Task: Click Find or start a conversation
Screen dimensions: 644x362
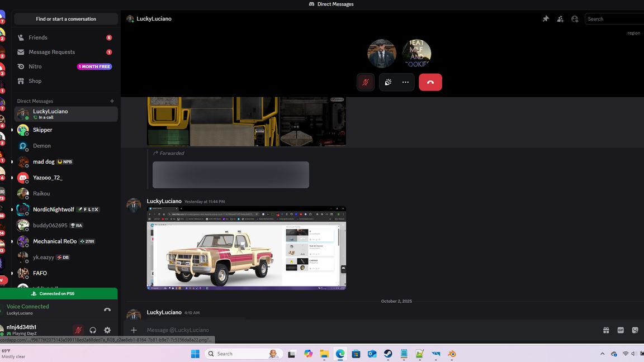Action: [66, 19]
